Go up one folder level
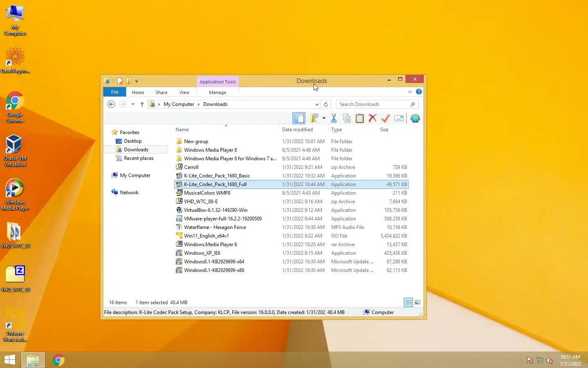Screen dimensions: 588x368 click(x=142, y=104)
